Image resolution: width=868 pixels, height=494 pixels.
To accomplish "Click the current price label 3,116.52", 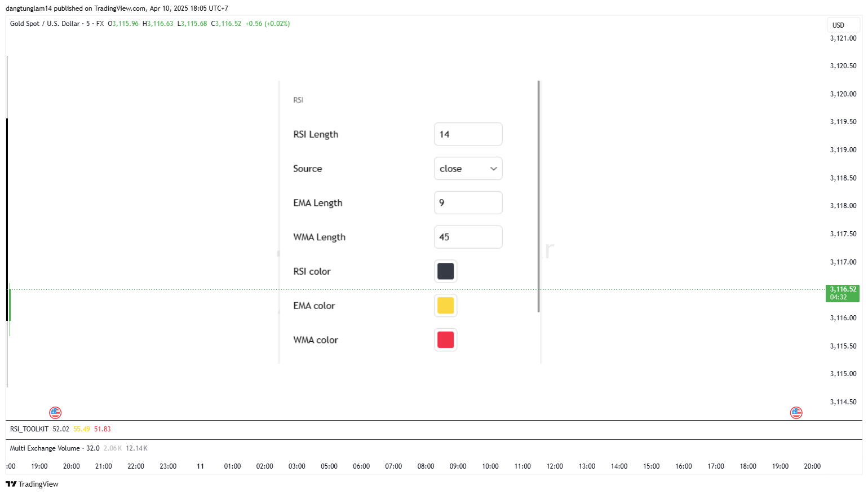I will click(x=843, y=293).
